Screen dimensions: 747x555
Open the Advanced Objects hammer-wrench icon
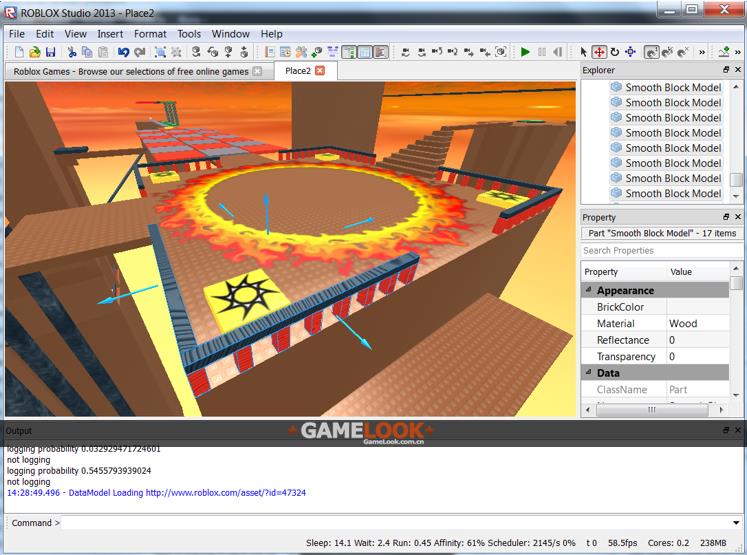tap(301, 52)
